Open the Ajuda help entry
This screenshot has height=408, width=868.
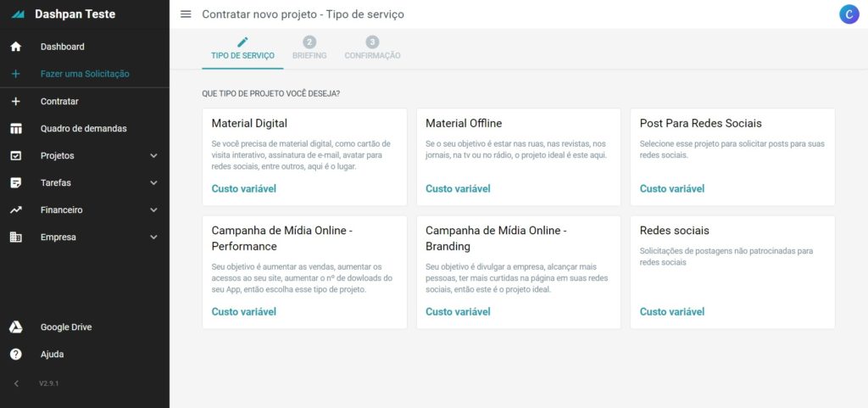point(85,355)
